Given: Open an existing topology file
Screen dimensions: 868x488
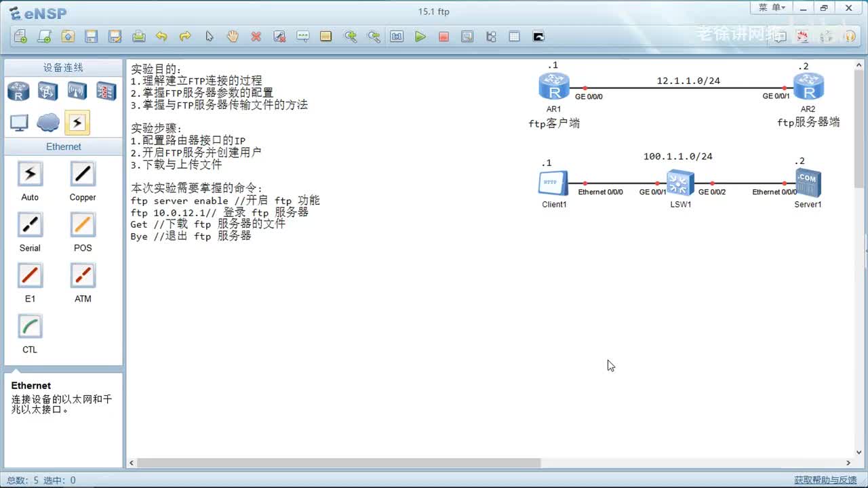Looking at the screenshot, I should 68,37.
